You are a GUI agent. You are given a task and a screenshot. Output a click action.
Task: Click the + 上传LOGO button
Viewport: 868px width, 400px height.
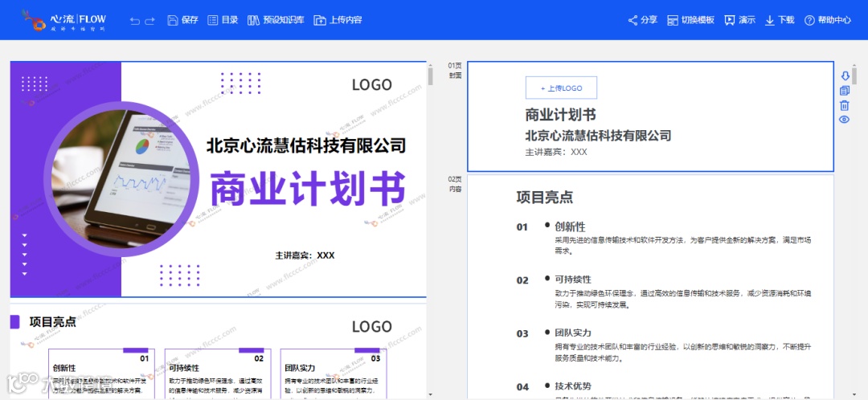click(x=561, y=88)
